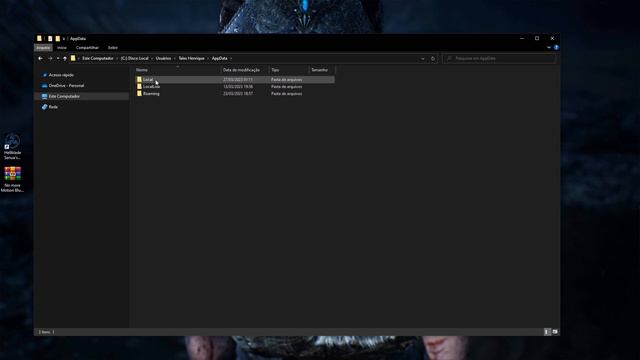Open Acesso rápido in the navigation pane
Viewport: 640px width, 360px height.
tap(61, 75)
